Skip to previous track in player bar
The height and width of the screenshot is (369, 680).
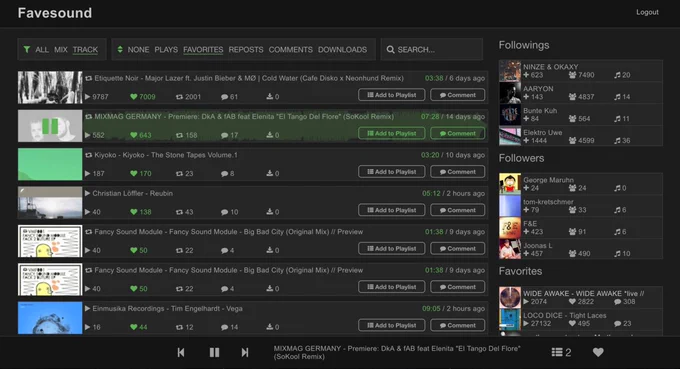pyautogui.click(x=181, y=353)
